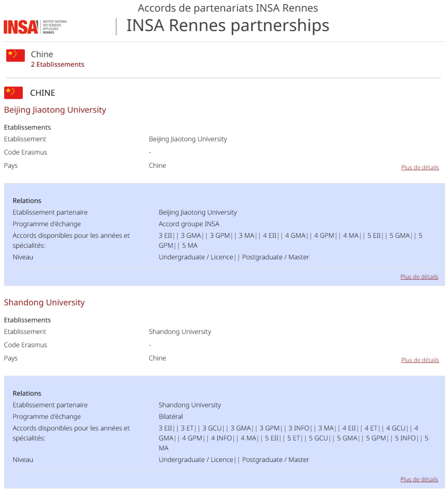Image resolution: width=448 pixels, height=493 pixels.
Task: Click the China flag next to "CHINE" heading
Action: [13, 93]
